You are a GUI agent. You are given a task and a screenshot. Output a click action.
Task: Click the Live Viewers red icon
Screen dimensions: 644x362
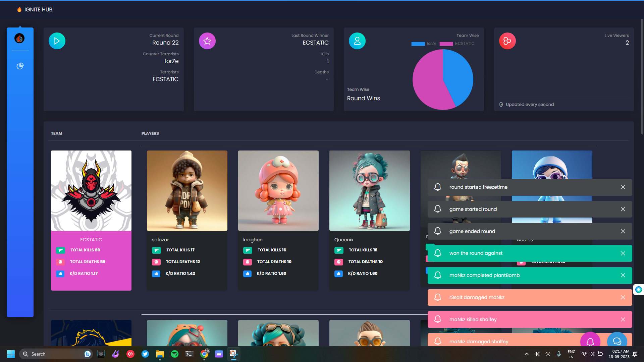(x=507, y=41)
